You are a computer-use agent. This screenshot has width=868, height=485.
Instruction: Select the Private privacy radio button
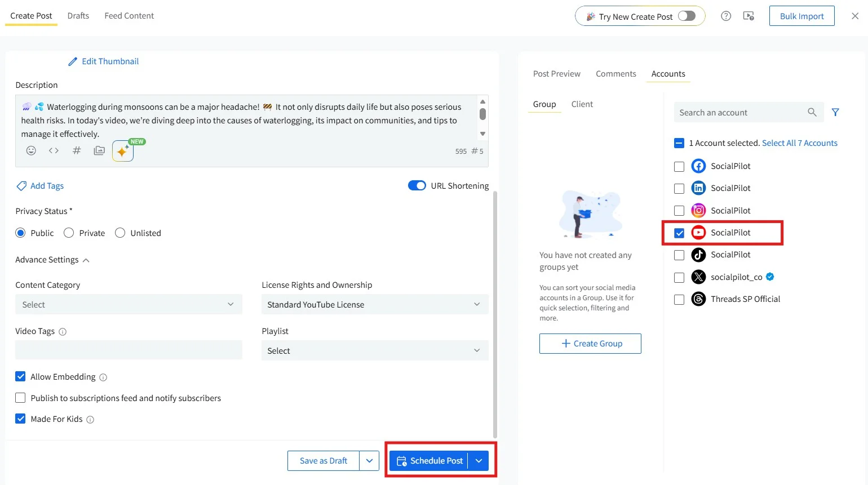(x=69, y=233)
